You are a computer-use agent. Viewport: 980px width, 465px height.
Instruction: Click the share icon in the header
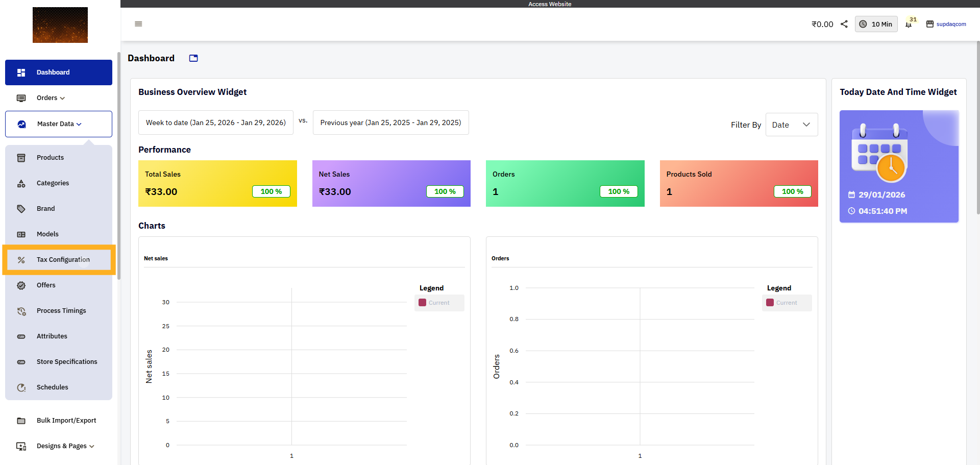(844, 24)
